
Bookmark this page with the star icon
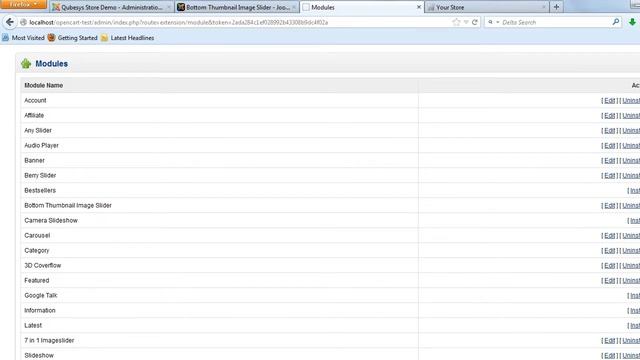tap(456, 22)
